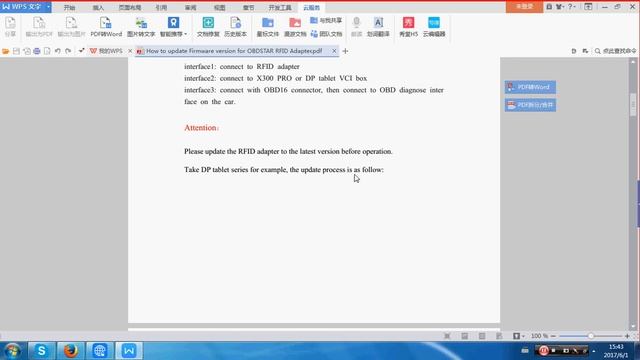Add a new document tab with plus
This screenshot has width=640, height=360.
pos(345,51)
